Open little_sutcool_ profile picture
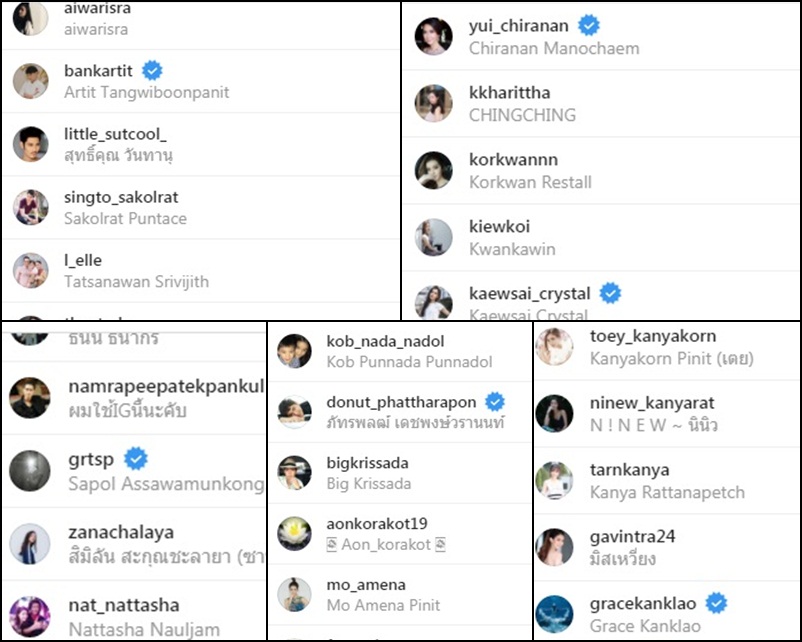The image size is (802, 642). click(x=31, y=144)
